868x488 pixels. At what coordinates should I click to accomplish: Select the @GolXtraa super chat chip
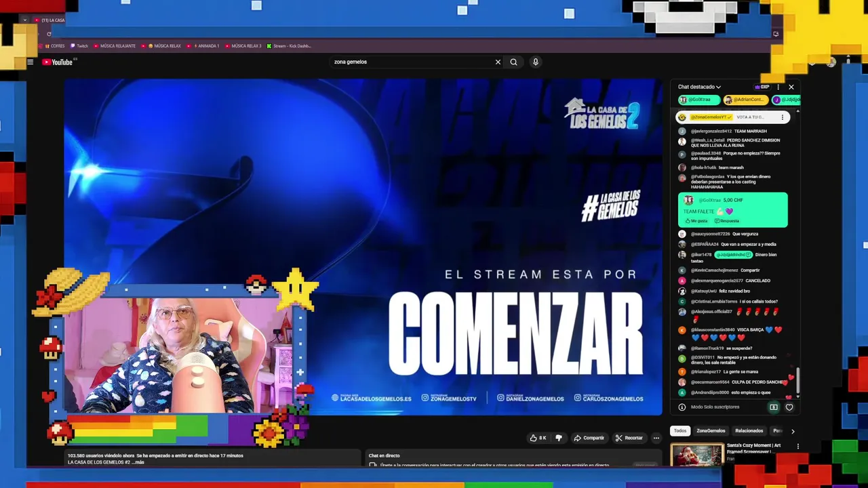(698, 100)
